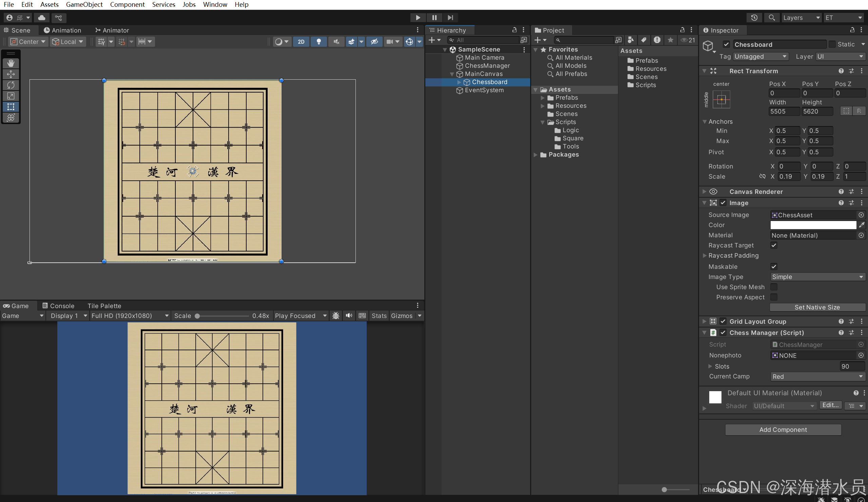Click the Set Native Size button
The height and width of the screenshot is (502, 868).
point(817,307)
